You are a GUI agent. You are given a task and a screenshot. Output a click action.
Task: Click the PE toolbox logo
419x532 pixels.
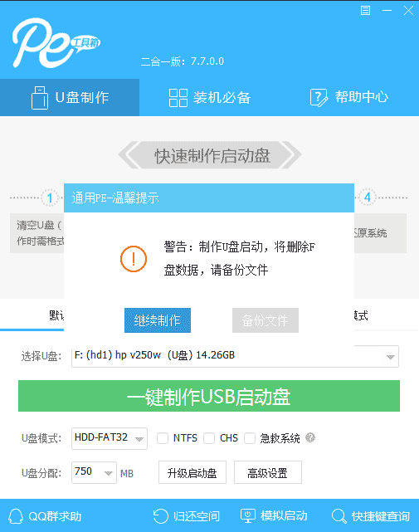pos(56,43)
